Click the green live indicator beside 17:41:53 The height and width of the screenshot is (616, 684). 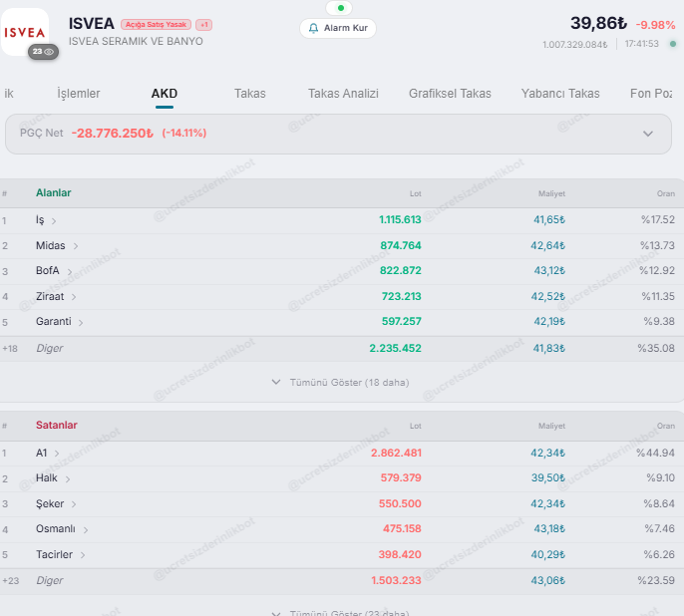pyautogui.click(x=673, y=44)
